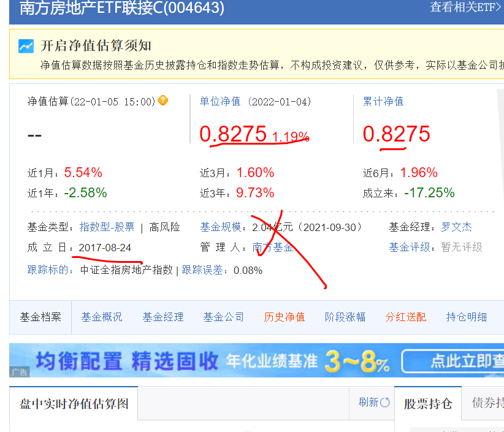Open the 持仓明细 tab link
The image size is (504, 432).
(467, 317)
